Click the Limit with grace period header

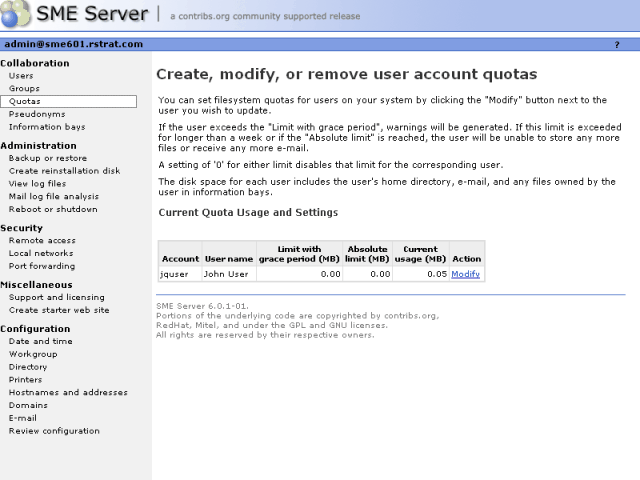(x=299, y=254)
